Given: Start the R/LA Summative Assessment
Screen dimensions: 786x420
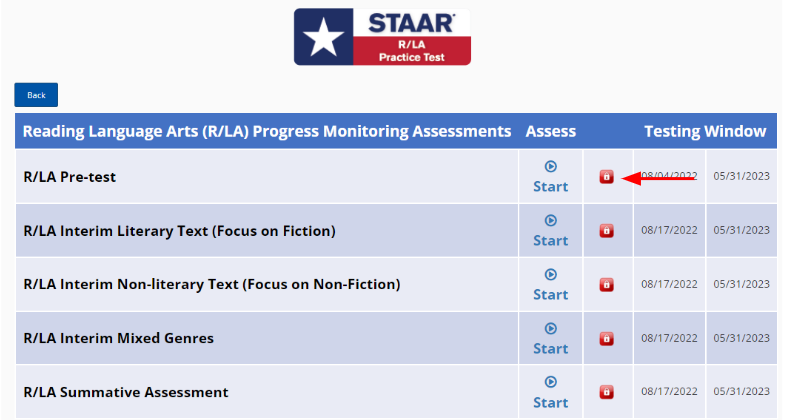Looking at the screenshot, I should (550, 392).
